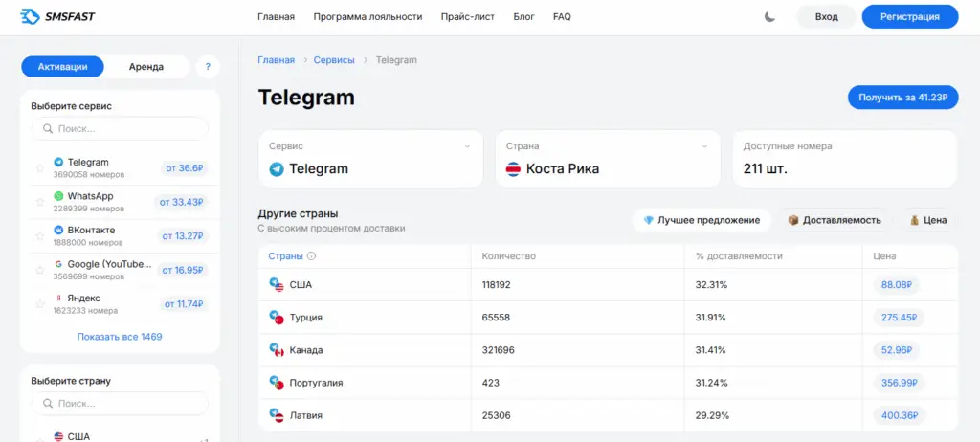Click the Турция price 275.45₽ button
The width and height of the screenshot is (980, 442).
pos(899,317)
